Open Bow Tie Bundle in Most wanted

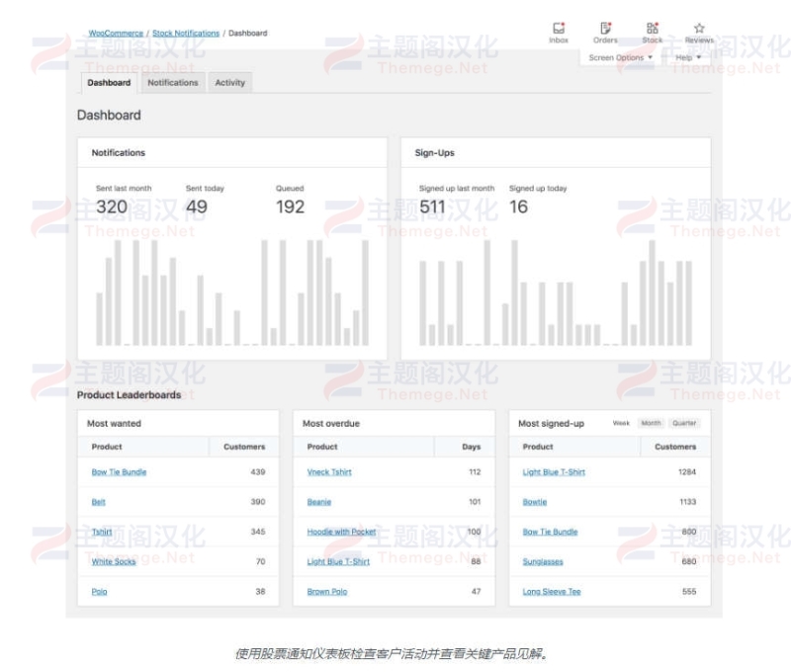tap(119, 471)
